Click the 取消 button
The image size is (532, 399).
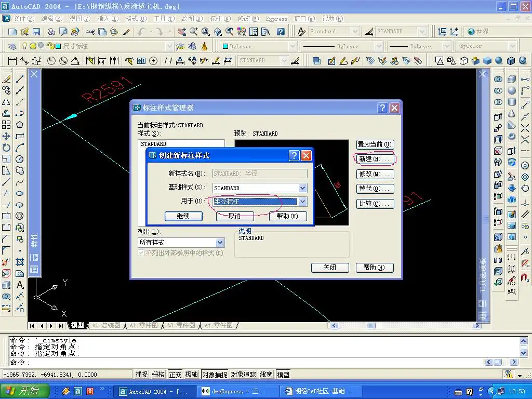click(x=235, y=216)
